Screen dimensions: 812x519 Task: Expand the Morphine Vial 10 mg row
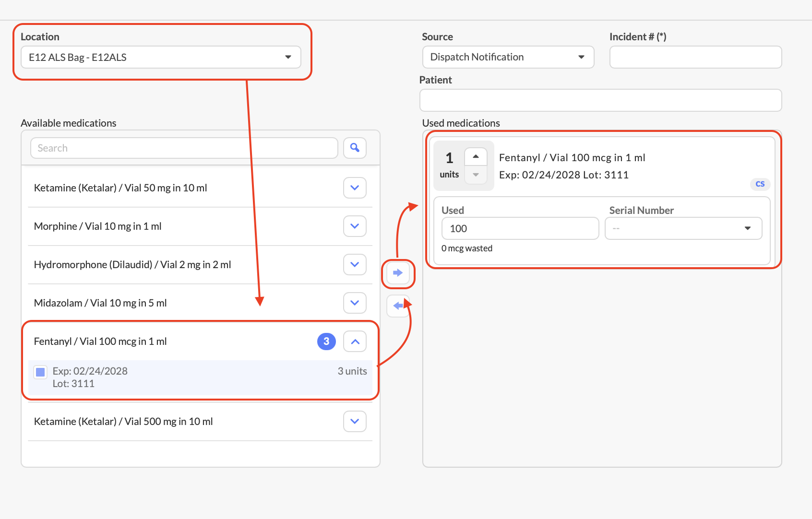tap(355, 226)
